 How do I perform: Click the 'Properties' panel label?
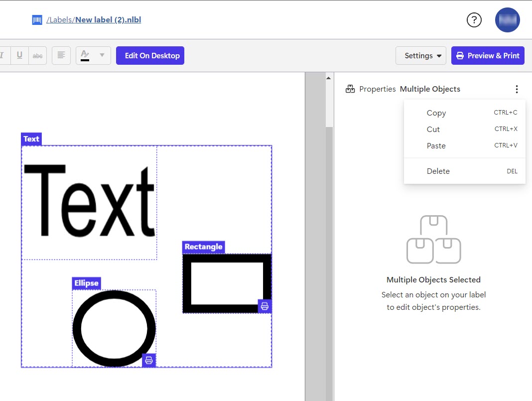(377, 89)
